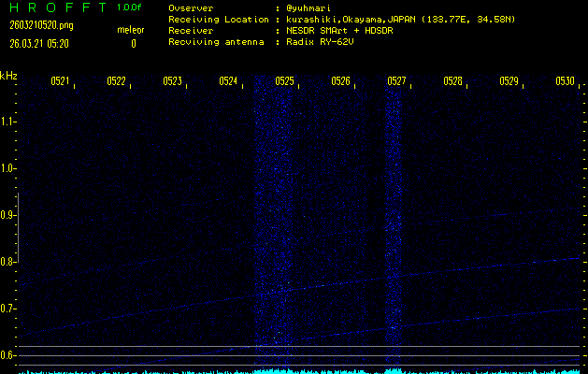Click the Receiver label
Screen dimensions: 588x374
click(191, 31)
